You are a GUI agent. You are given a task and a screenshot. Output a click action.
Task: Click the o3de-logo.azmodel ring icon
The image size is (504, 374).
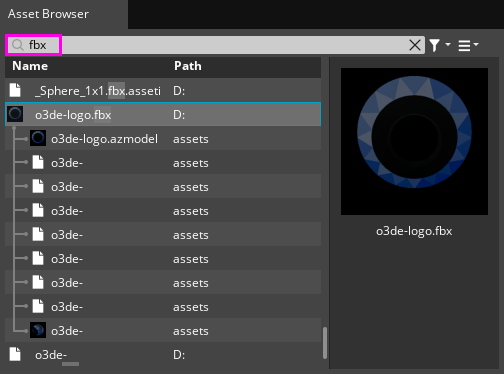pos(38,138)
